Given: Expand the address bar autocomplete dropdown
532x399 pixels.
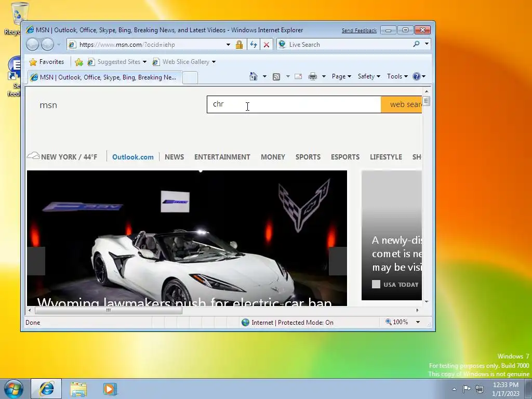Looking at the screenshot, I should pyautogui.click(x=229, y=45).
